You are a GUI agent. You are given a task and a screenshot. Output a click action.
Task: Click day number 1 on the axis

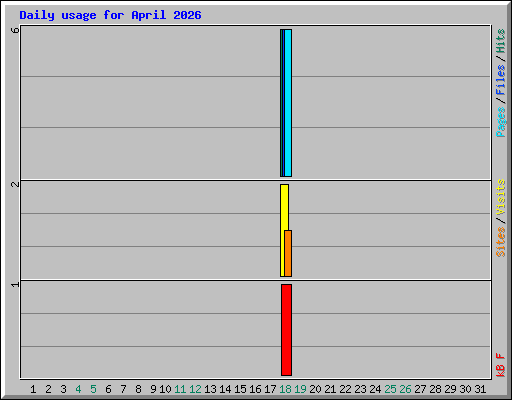coord(33,389)
